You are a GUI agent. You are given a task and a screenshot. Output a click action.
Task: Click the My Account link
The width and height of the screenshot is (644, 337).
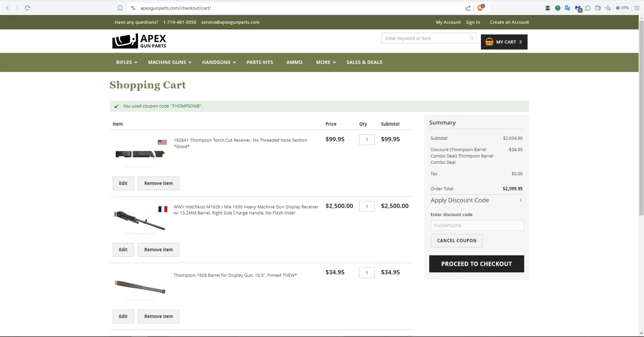(x=448, y=22)
